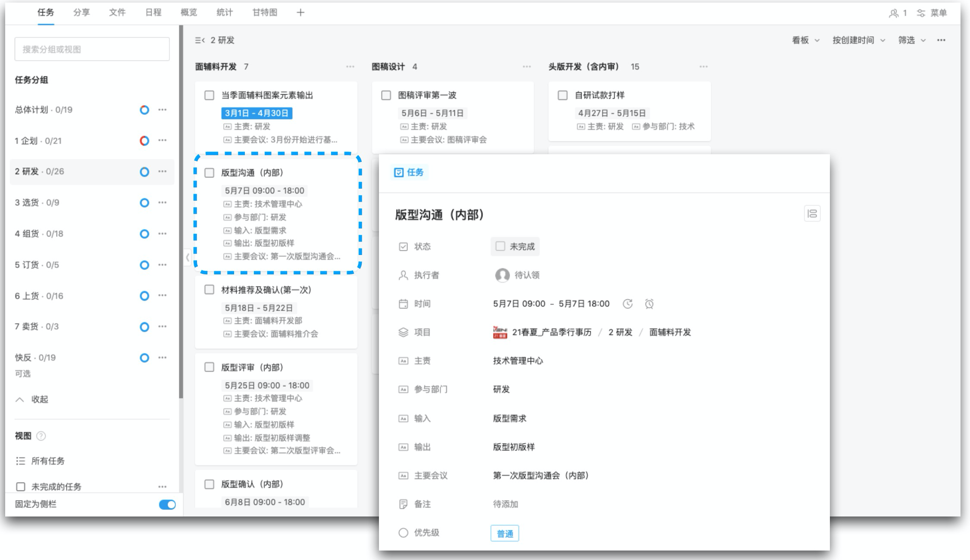This screenshot has width=970, height=560.
Task: Open the 按创建时间 sort dropdown
Action: click(858, 40)
